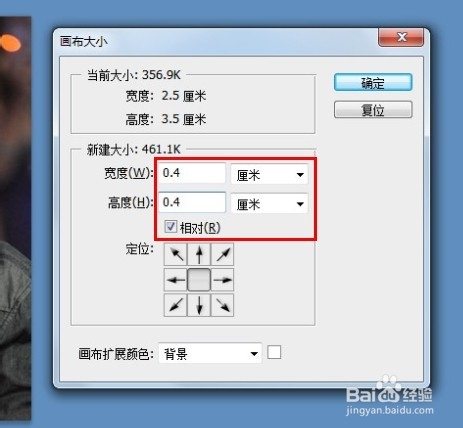This screenshot has width=463, height=428.
Task: Click the 复位 reset button
Action: (373, 109)
